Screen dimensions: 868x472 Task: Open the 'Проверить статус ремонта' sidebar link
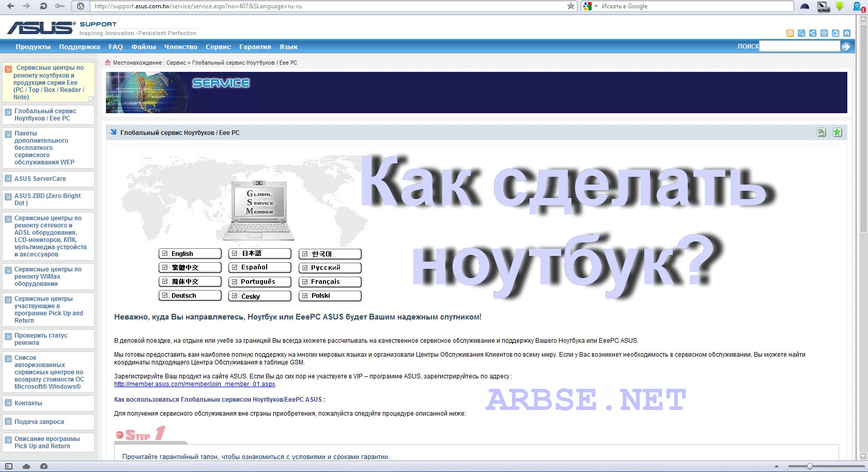(x=41, y=339)
